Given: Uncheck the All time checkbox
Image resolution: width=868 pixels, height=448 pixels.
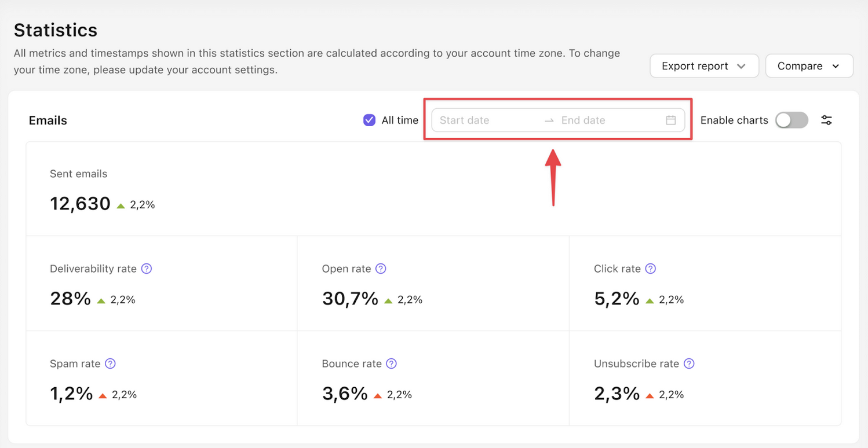Looking at the screenshot, I should (369, 120).
